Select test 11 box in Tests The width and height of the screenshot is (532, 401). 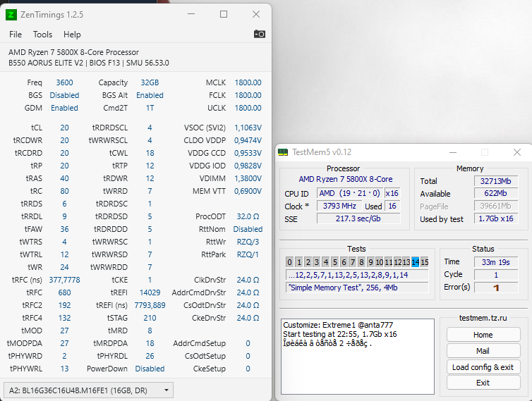click(x=389, y=262)
